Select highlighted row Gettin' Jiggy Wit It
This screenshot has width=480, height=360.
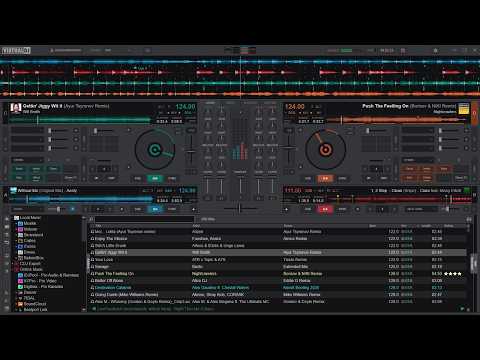(278, 252)
